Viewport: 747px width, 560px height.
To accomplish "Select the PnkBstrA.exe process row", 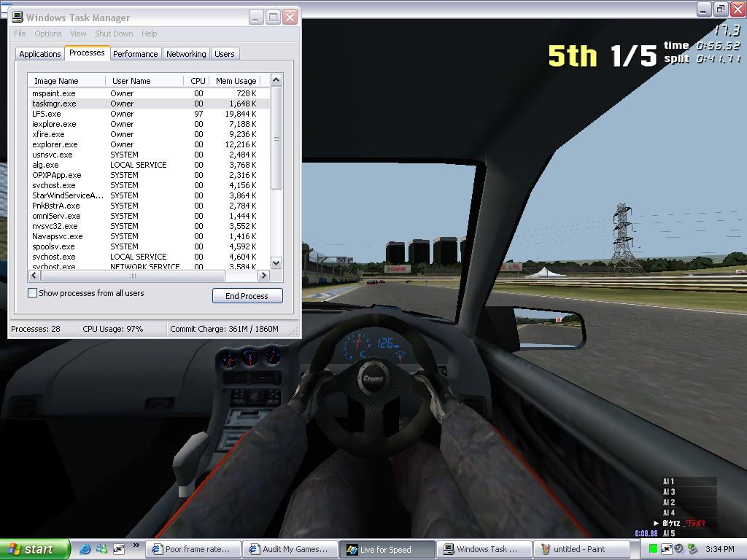I will point(149,206).
